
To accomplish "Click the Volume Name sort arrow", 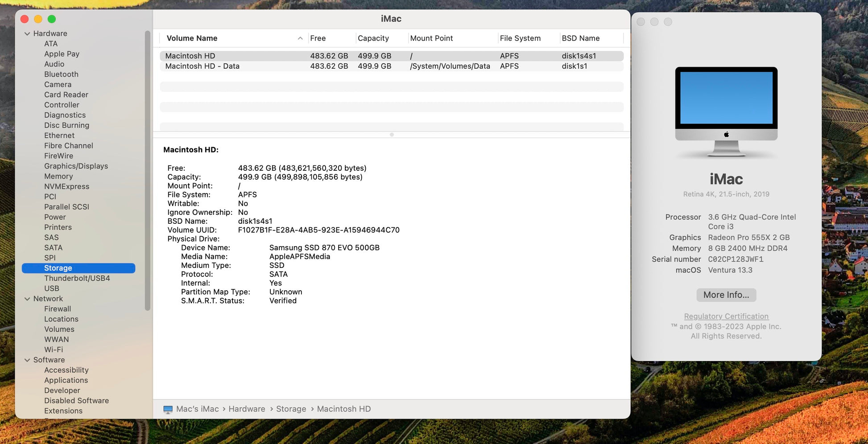I will click(300, 38).
